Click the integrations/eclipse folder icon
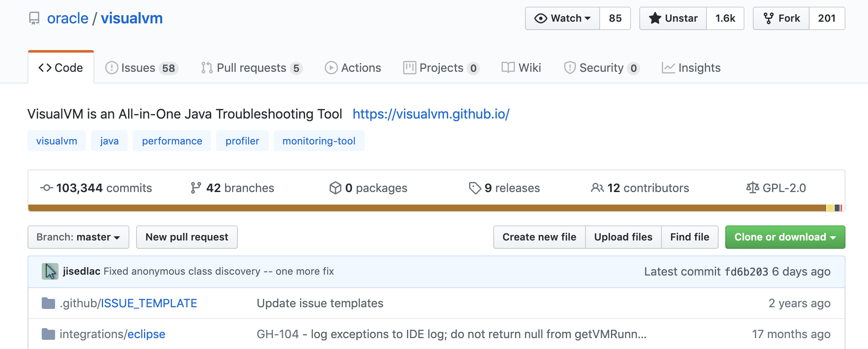868x349 pixels. click(x=48, y=334)
